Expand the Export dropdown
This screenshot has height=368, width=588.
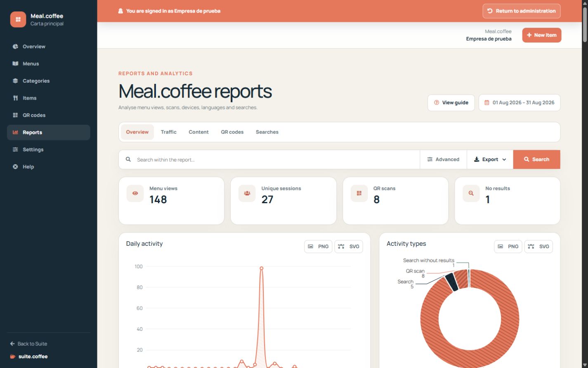490,159
